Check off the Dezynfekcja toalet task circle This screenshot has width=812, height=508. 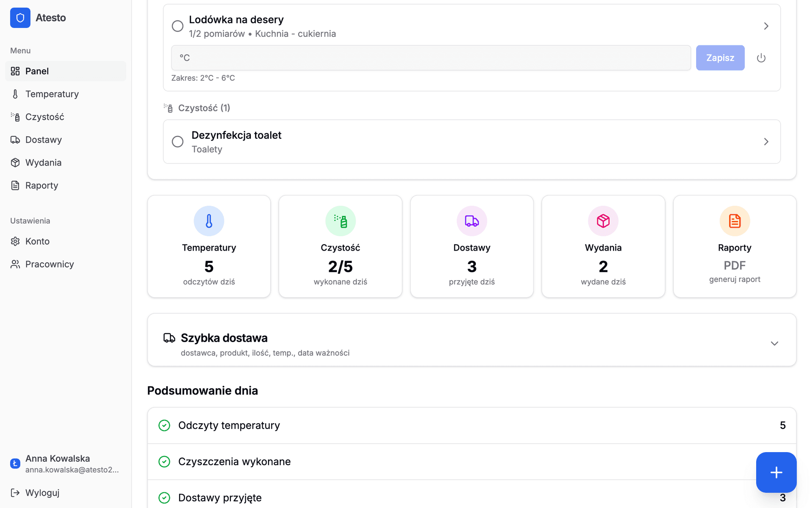click(x=178, y=141)
